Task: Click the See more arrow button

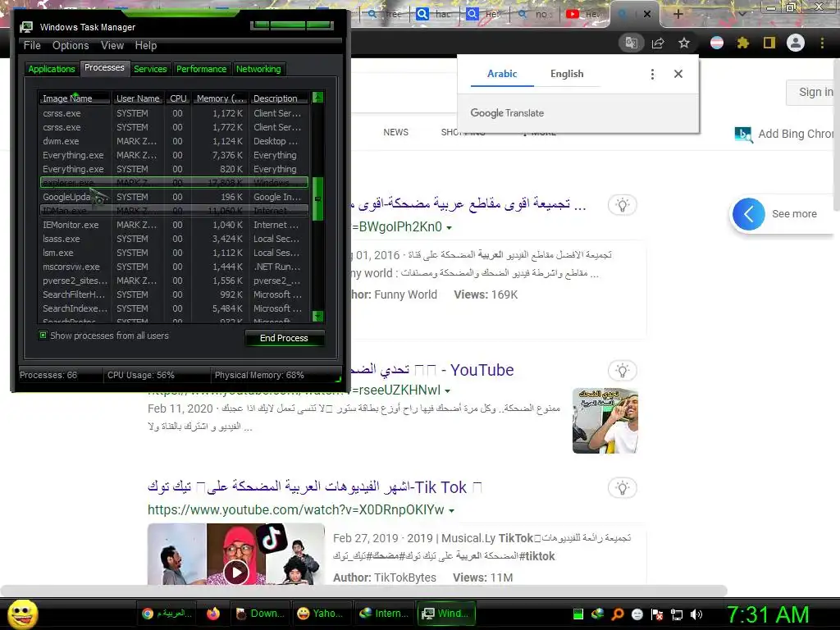Action: (x=748, y=214)
